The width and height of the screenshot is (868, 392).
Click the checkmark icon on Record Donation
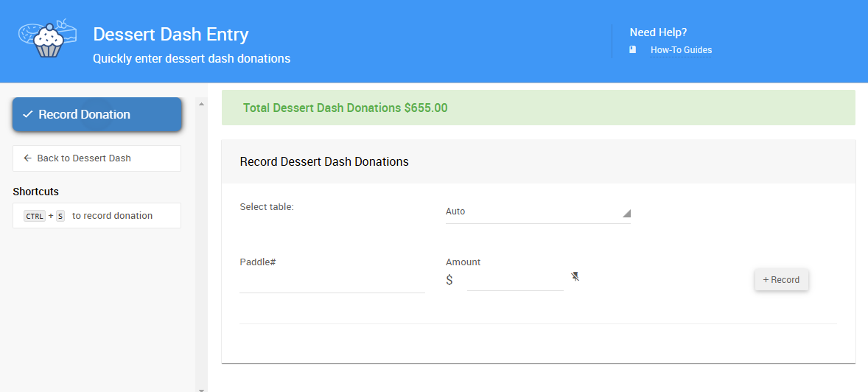coord(27,114)
